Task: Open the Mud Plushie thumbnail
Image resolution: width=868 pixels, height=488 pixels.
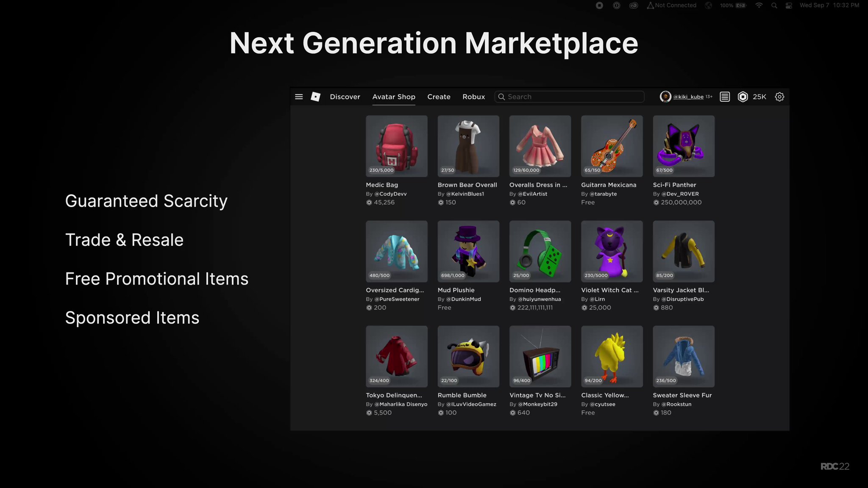Action: click(x=468, y=251)
